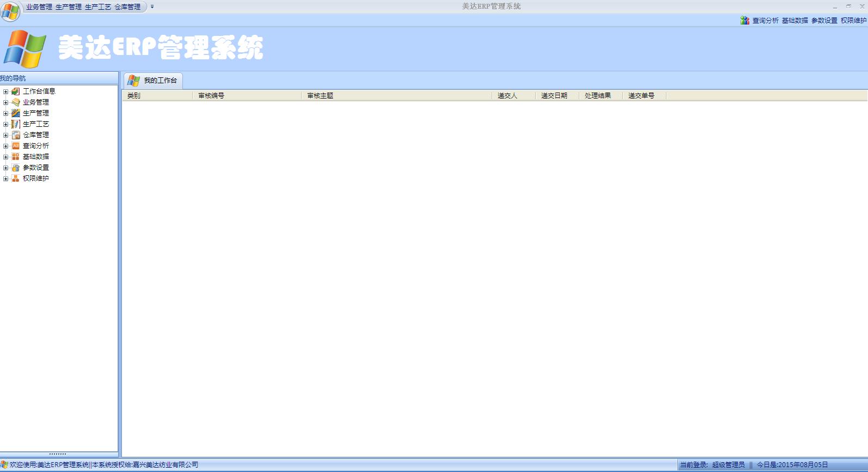Viewport: 868px width, 472px height.
Task: Expand the 参数设置 tree node
Action: tap(5, 168)
